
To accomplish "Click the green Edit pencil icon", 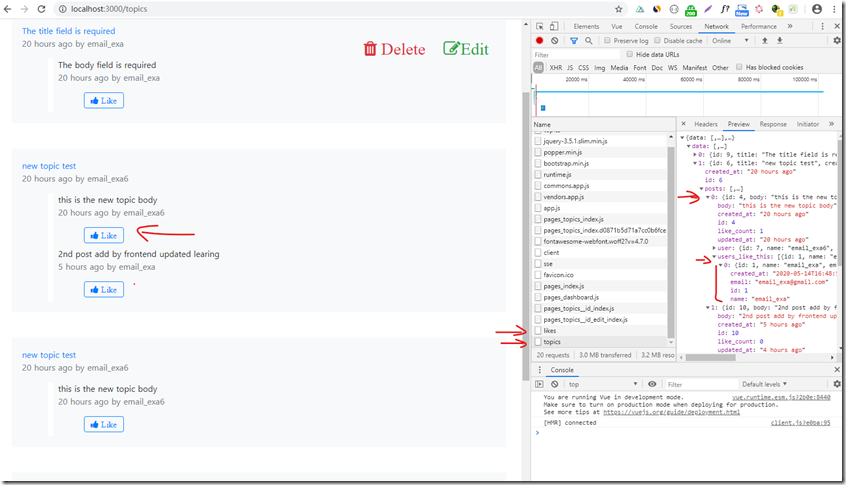I will 452,49.
